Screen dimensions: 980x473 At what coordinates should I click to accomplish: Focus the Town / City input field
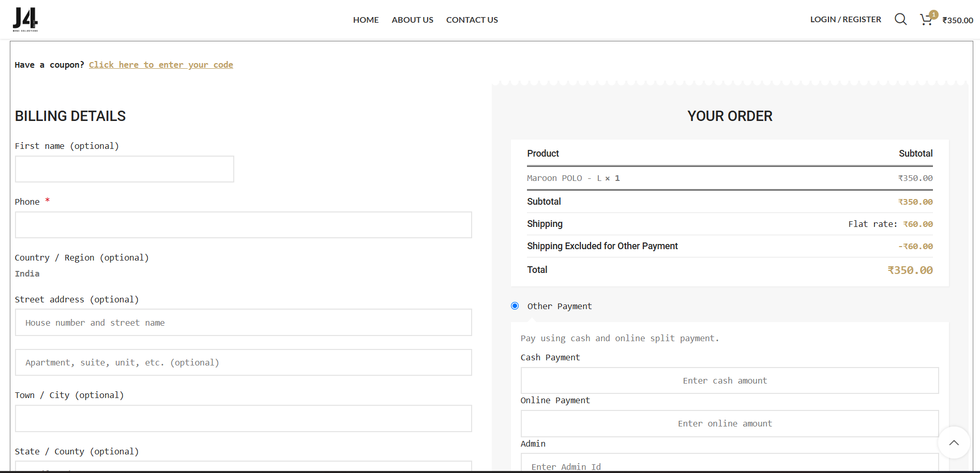[x=243, y=419]
